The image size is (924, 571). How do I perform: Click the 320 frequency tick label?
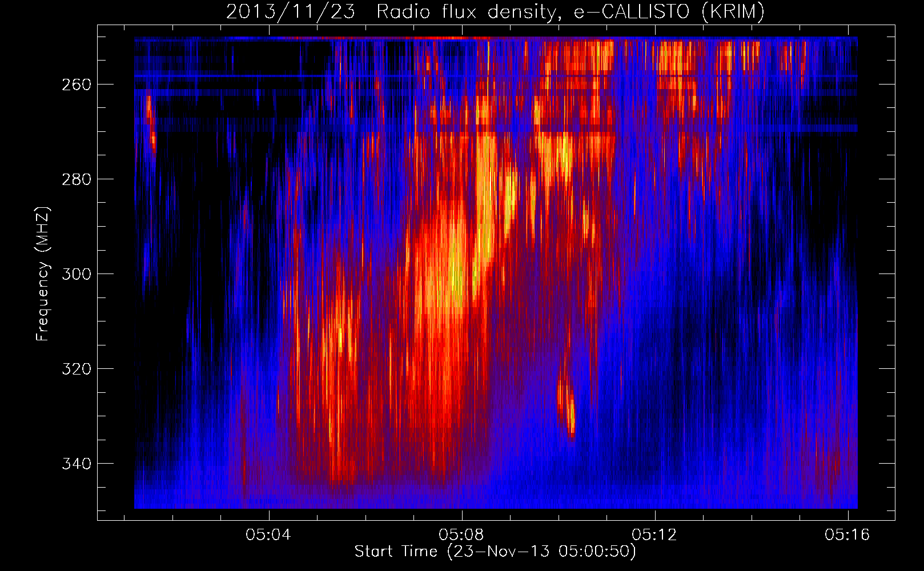pos(77,369)
